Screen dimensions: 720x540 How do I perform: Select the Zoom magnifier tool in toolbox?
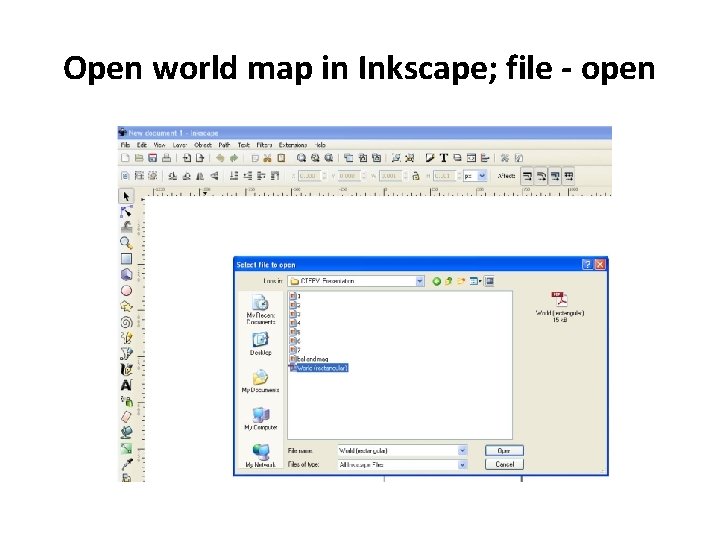click(x=126, y=243)
